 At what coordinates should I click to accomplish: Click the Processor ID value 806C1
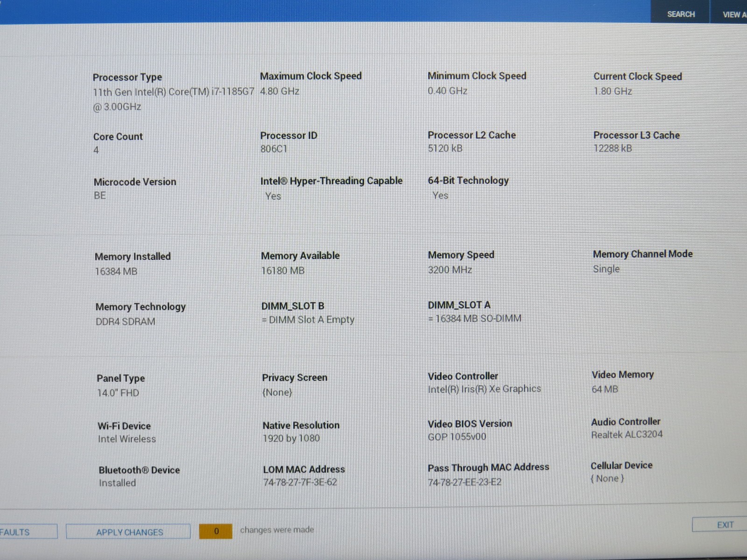(x=274, y=149)
